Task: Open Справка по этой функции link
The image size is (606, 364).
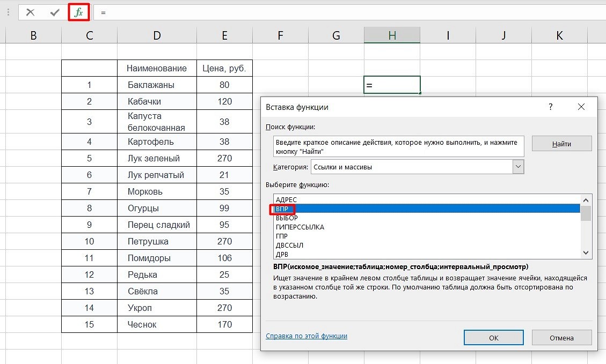Action: coord(306,336)
